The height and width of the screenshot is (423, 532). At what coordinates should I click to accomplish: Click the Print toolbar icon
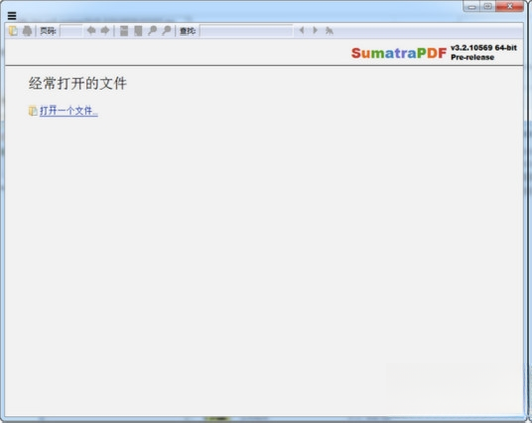[27, 31]
